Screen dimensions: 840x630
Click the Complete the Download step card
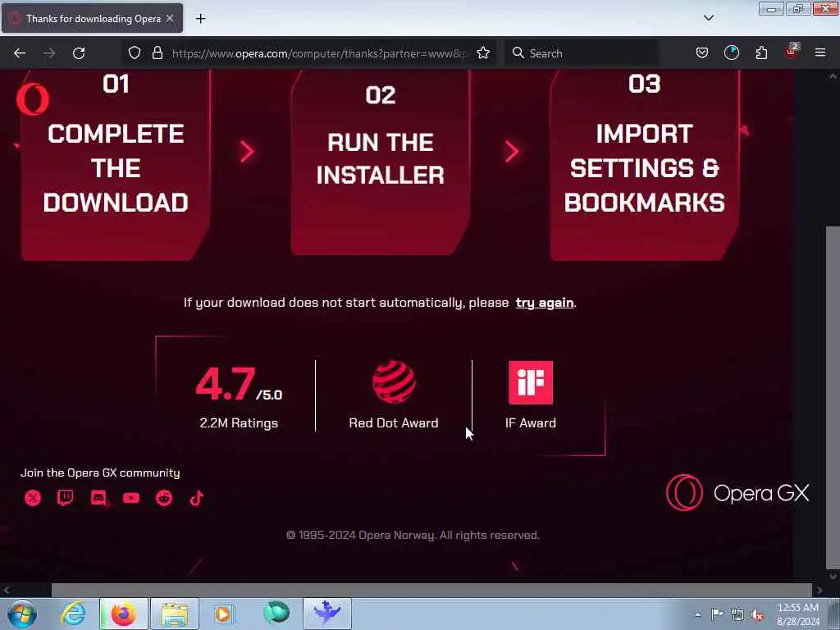point(115,165)
